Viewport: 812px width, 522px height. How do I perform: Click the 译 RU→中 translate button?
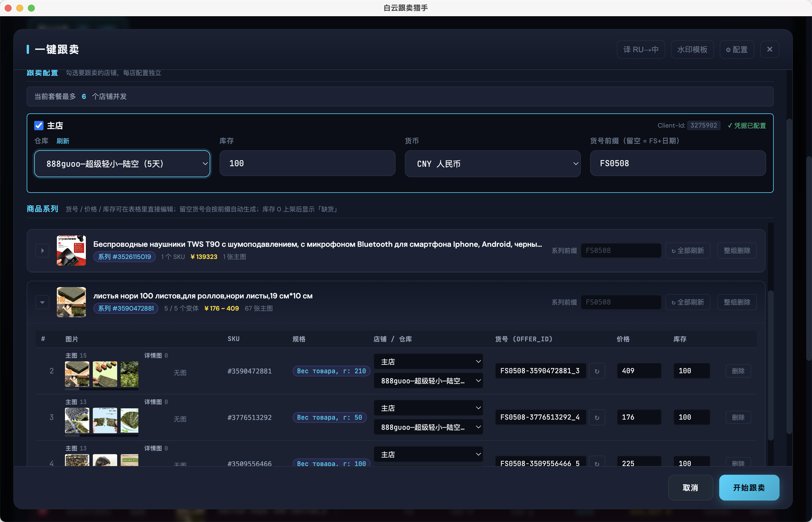tap(641, 50)
